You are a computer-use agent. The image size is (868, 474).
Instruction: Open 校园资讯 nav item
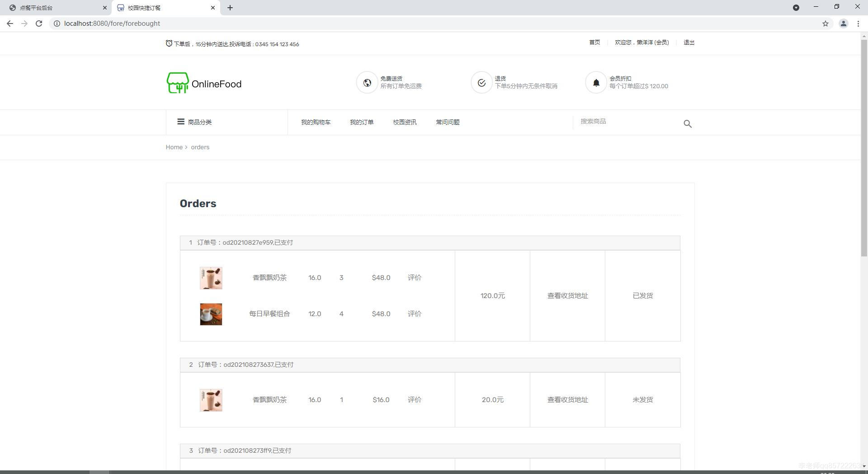coord(405,122)
